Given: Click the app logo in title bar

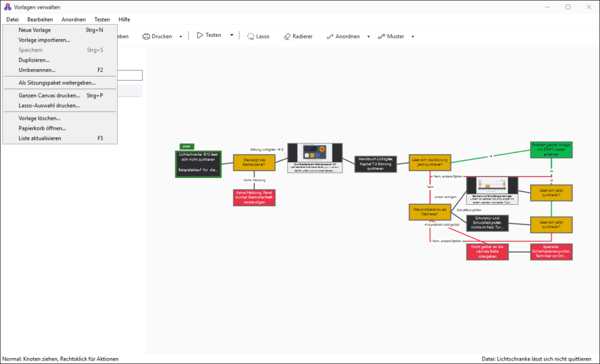Looking at the screenshot, I should click(7, 7).
